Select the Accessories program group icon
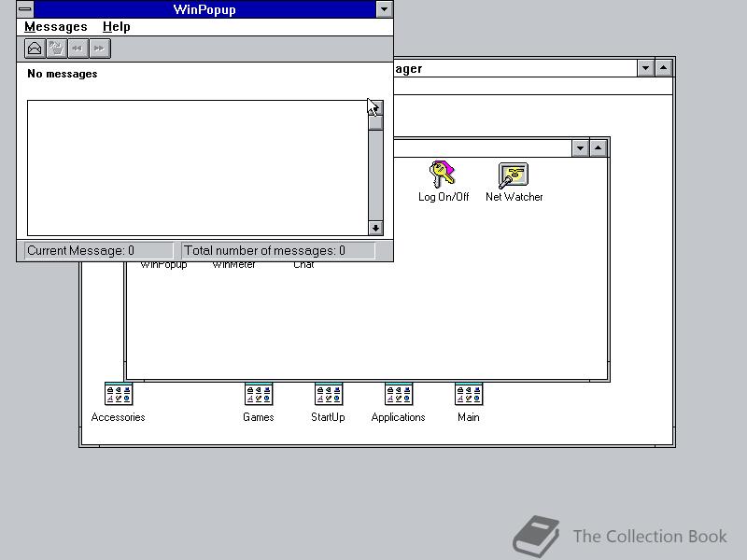Viewport: 747px width, 560px height. tap(119, 402)
